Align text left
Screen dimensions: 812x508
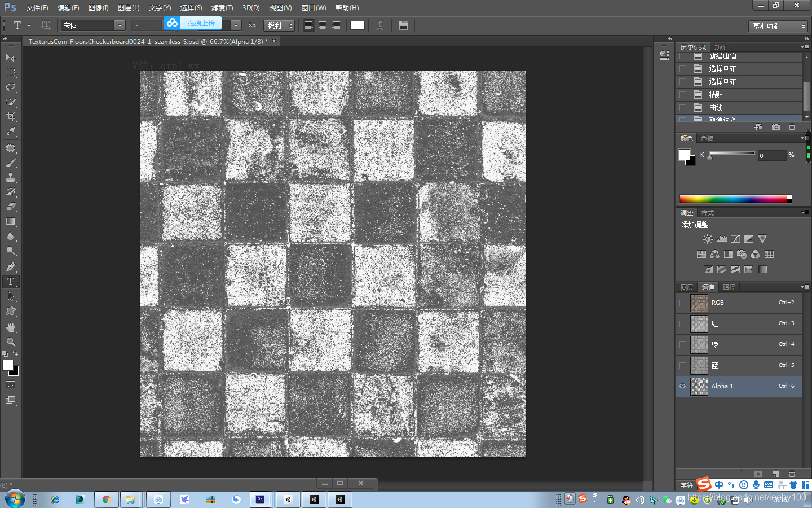tap(308, 25)
